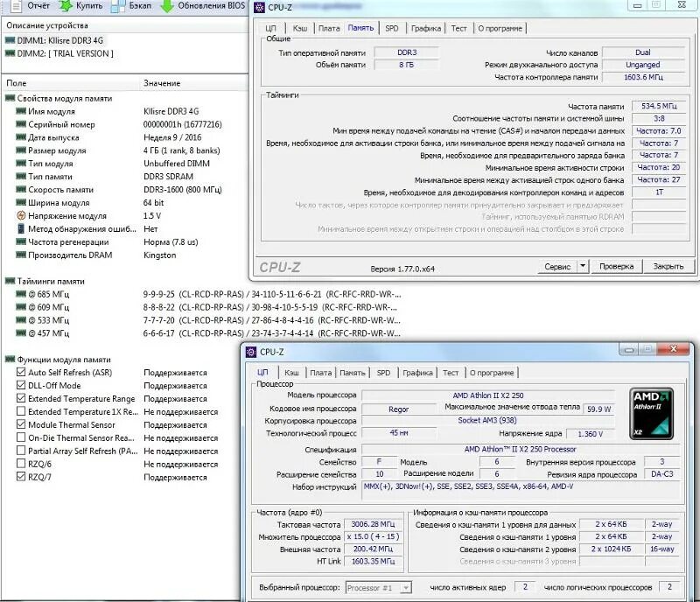The height and width of the screenshot is (602, 700).
Task: Click the Скорость памяти row icon
Action: click(x=20, y=189)
